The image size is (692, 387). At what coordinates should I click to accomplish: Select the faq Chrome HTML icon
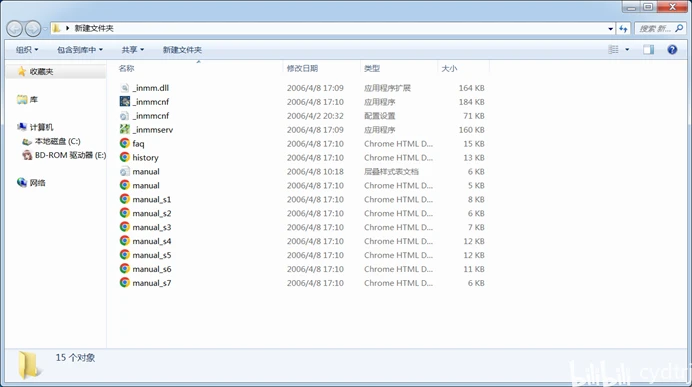[124, 143]
